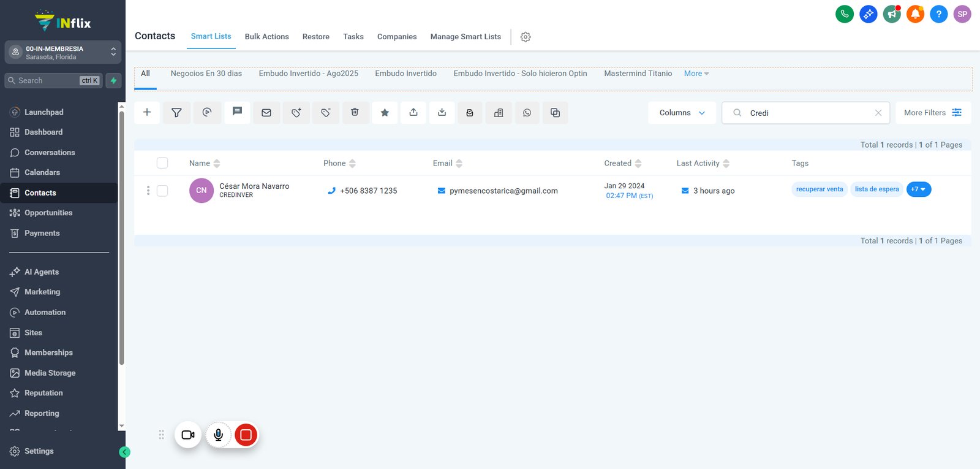Click the star review request icon

[x=385, y=113]
